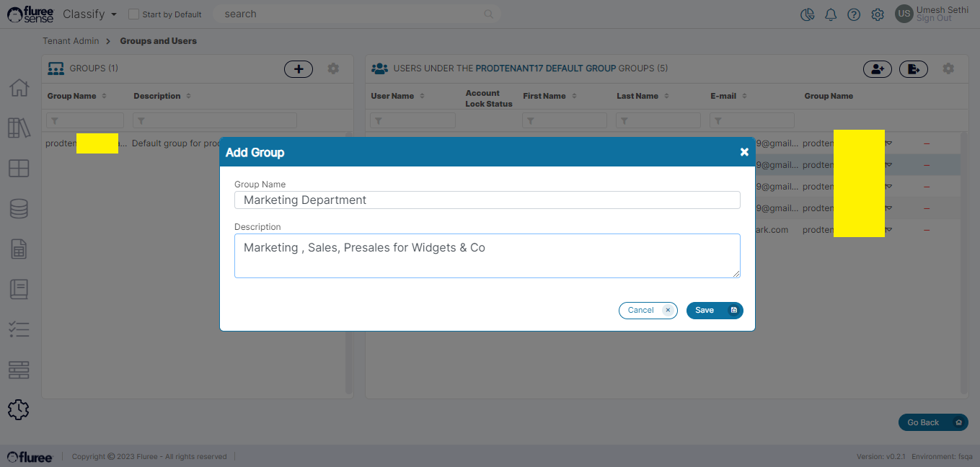Image resolution: width=980 pixels, height=467 pixels.
Task: Open the home icon in sidebar
Action: pos(19,88)
